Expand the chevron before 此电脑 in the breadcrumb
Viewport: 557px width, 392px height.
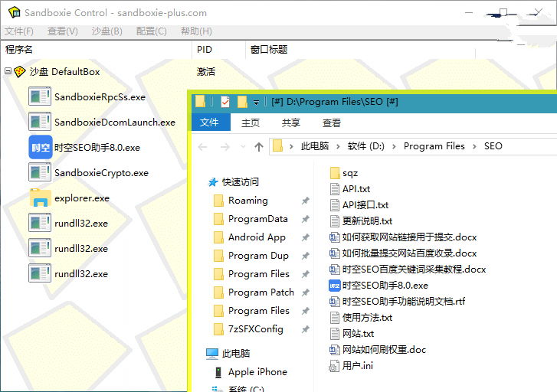coord(291,146)
